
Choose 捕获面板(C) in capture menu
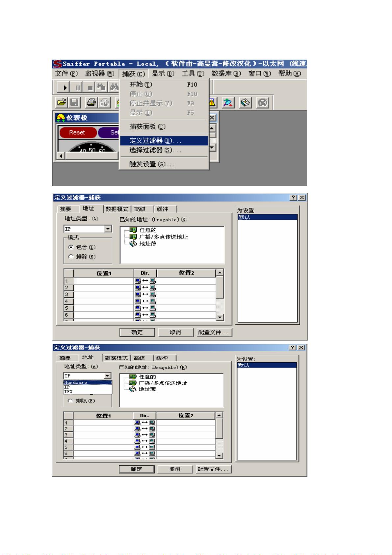click(164, 126)
